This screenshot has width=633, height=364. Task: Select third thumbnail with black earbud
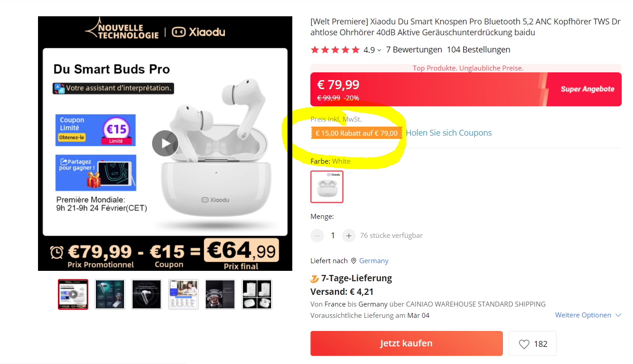pyautogui.click(x=147, y=294)
